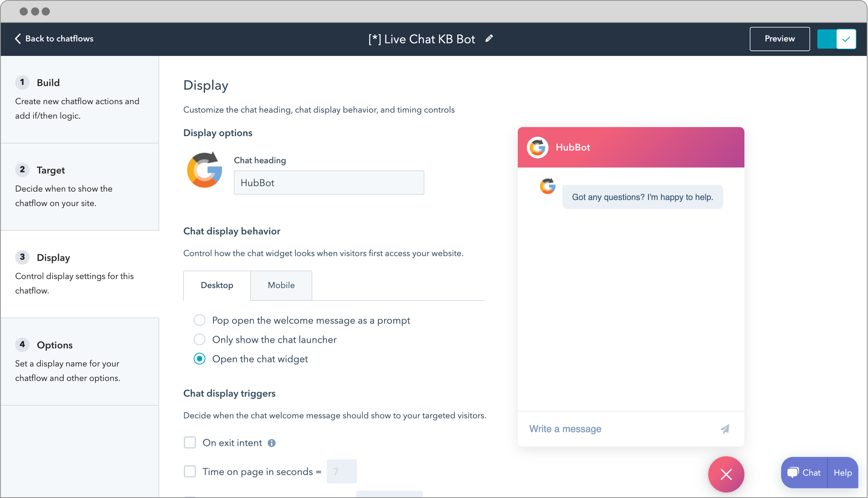Select the 'Open the chat widget' radio button
The width and height of the screenshot is (868, 498).
point(200,359)
